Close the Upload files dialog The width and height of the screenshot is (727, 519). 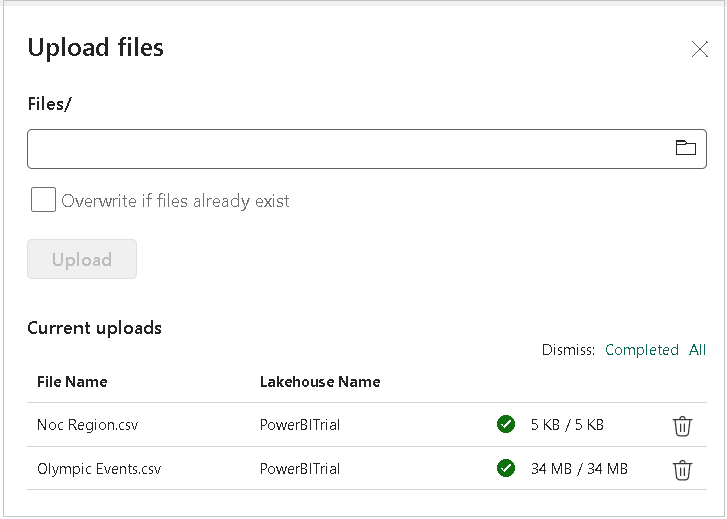coord(699,50)
